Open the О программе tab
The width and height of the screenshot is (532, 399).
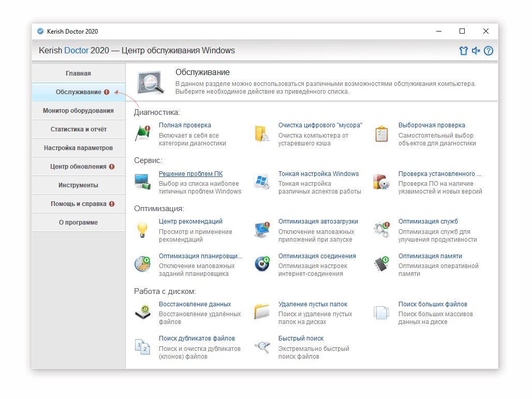[x=78, y=223]
